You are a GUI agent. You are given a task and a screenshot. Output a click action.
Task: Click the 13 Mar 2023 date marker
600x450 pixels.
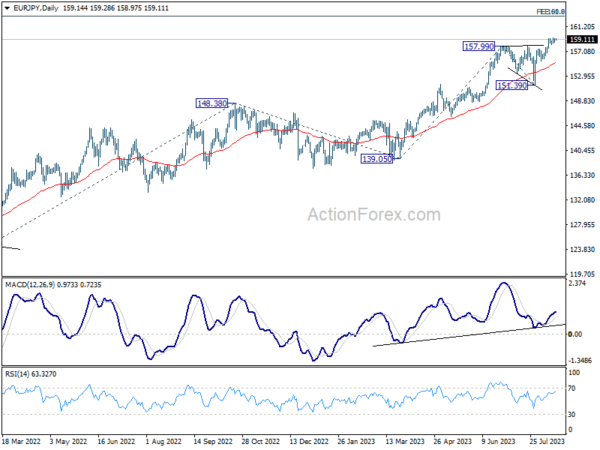405,442
